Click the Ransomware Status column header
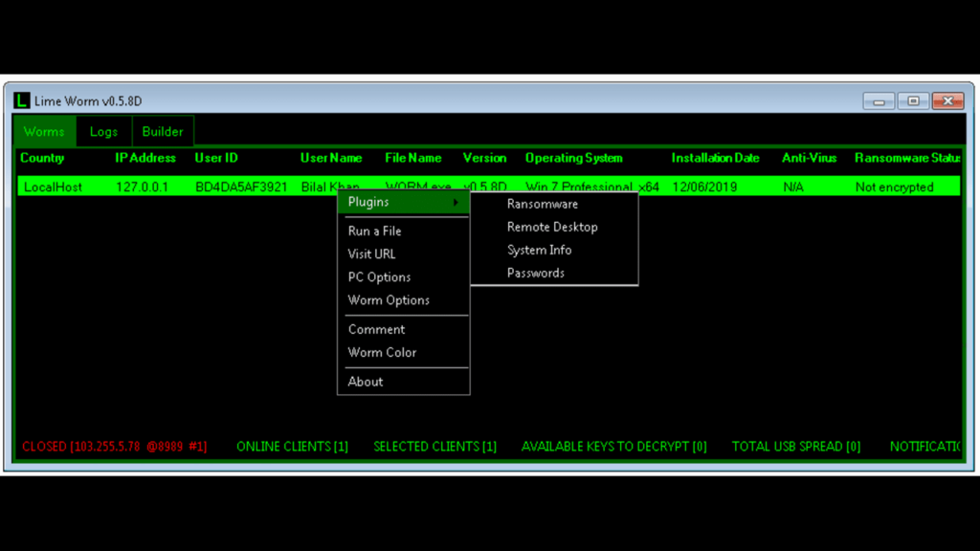 point(907,158)
